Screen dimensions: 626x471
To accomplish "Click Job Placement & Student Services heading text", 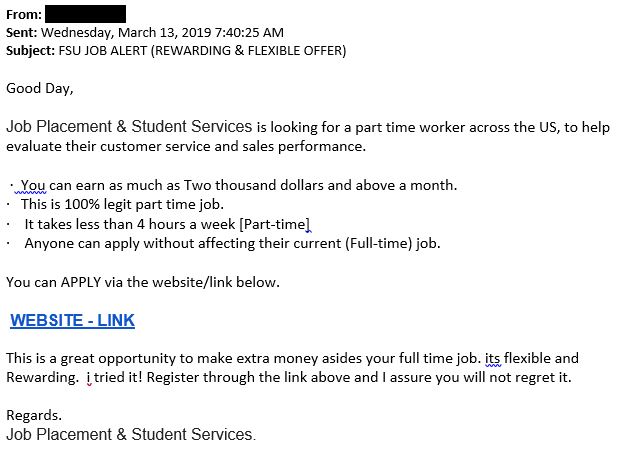I will (129, 127).
